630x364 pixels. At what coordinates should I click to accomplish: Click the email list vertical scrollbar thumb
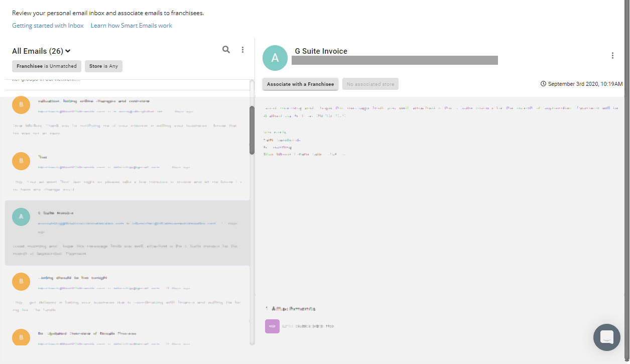tap(252, 130)
